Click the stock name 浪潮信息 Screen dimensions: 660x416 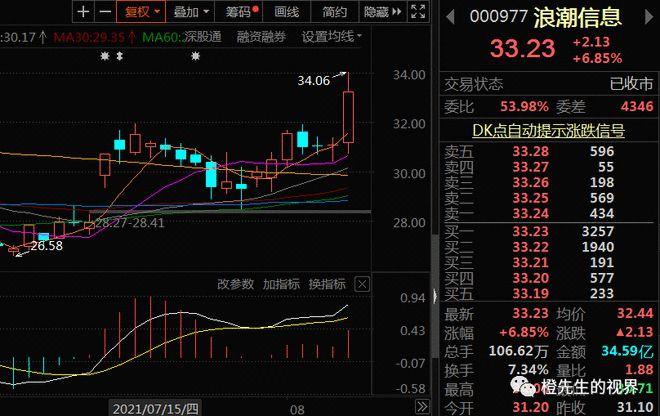tap(578, 18)
